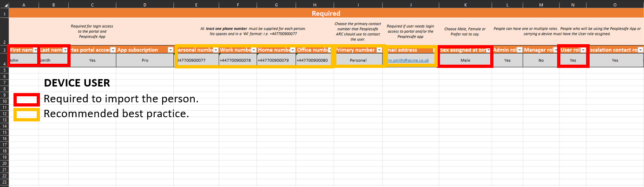Click the select-all corner of the sheet
This screenshot has width=644, height=187.
(x=4, y=4)
